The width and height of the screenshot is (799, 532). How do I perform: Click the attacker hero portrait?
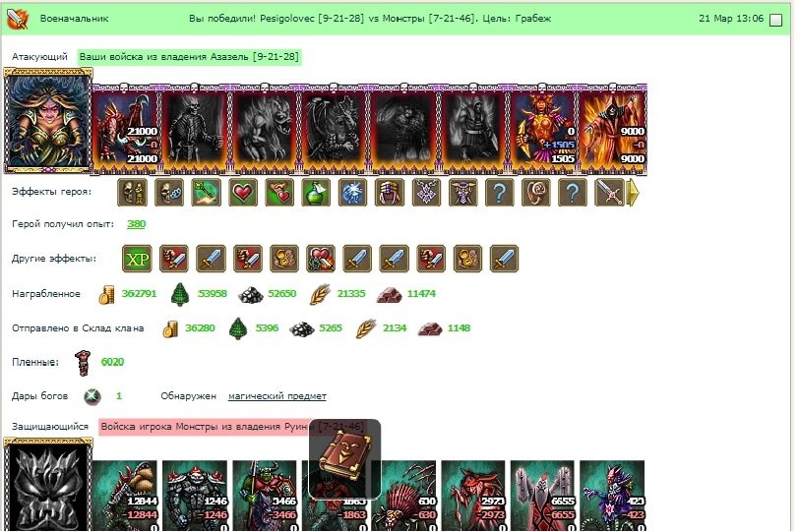point(48,121)
